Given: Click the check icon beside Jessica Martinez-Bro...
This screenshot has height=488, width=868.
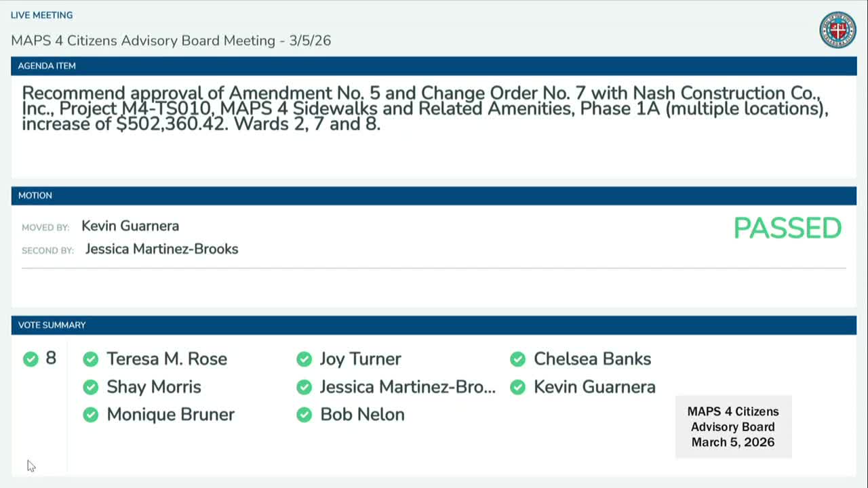Looking at the screenshot, I should [304, 387].
